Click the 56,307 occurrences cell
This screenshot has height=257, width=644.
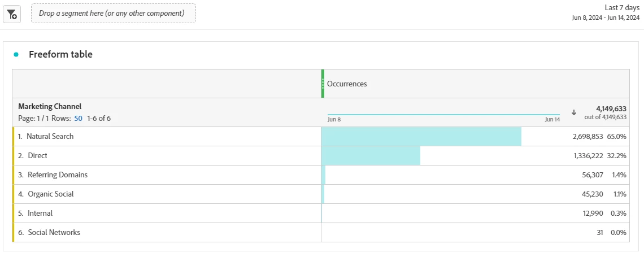click(x=593, y=175)
